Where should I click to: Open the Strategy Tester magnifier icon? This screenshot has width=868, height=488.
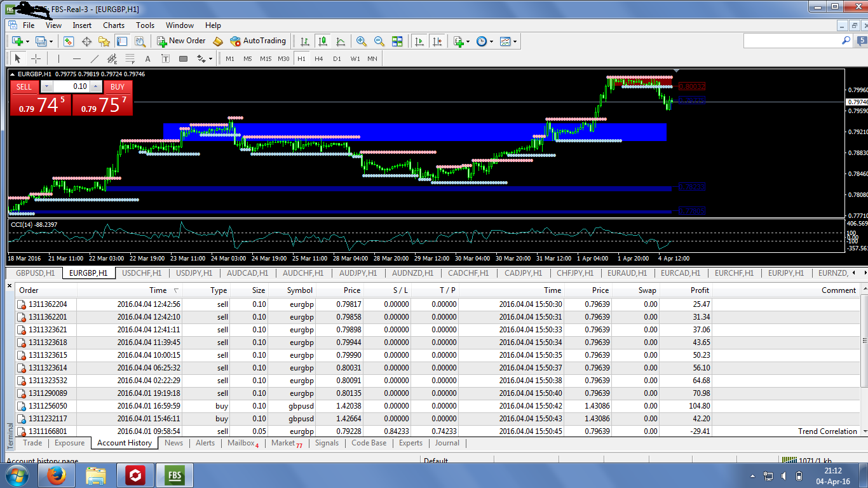[x=140, y=41]
